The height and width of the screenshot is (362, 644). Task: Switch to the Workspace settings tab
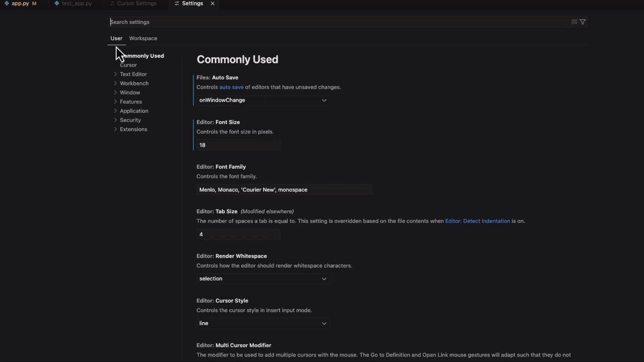tap(143, 38)
